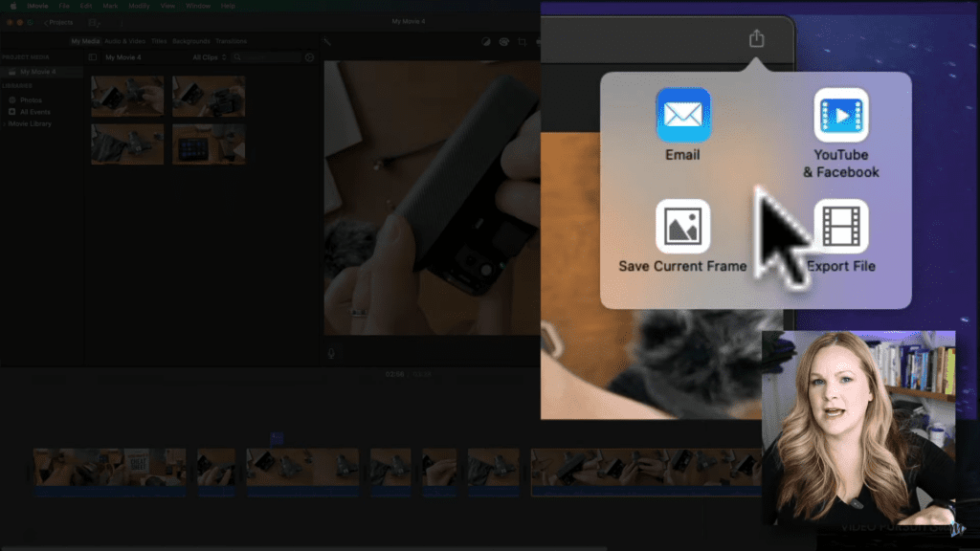980x551 pixels.
Task: Open the browser settings gear icon
Action: click(309, 57)
